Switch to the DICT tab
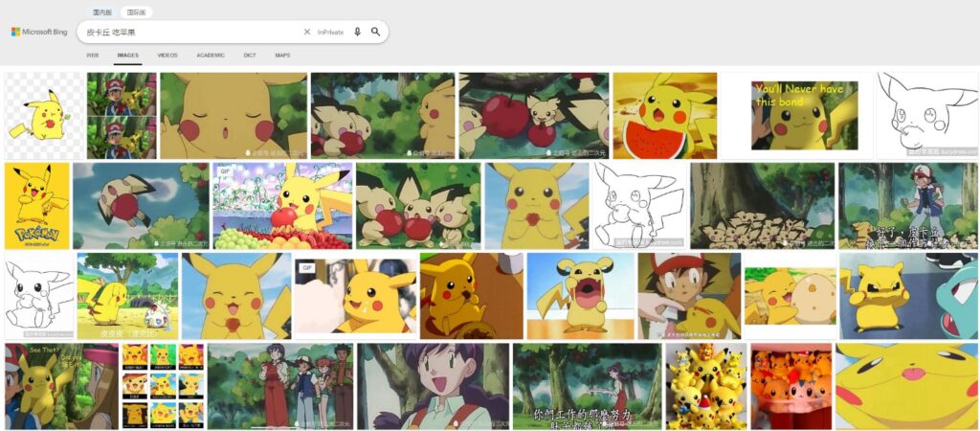 250,56
